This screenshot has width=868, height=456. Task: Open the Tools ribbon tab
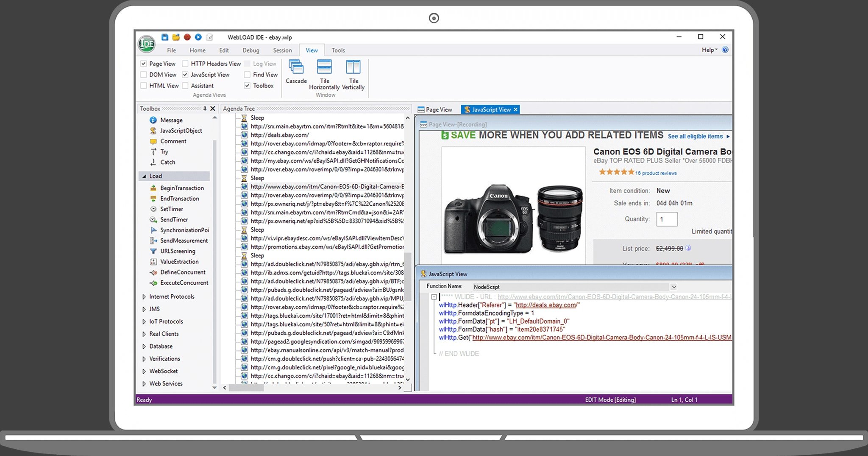click(x=338, y=50)
